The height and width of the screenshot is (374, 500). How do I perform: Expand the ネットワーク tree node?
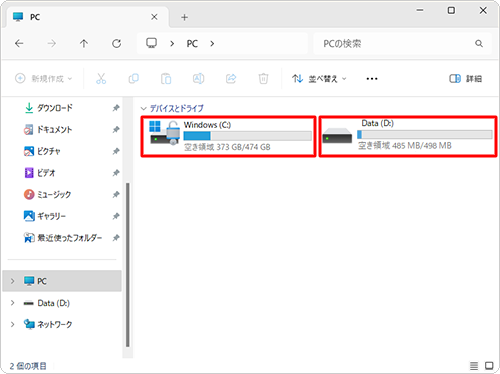pos(13,324)
